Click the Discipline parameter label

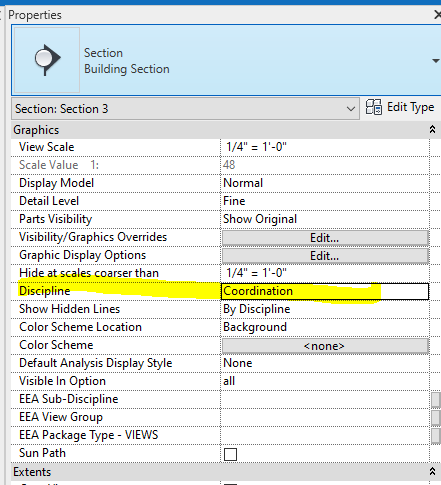(45, 291)
